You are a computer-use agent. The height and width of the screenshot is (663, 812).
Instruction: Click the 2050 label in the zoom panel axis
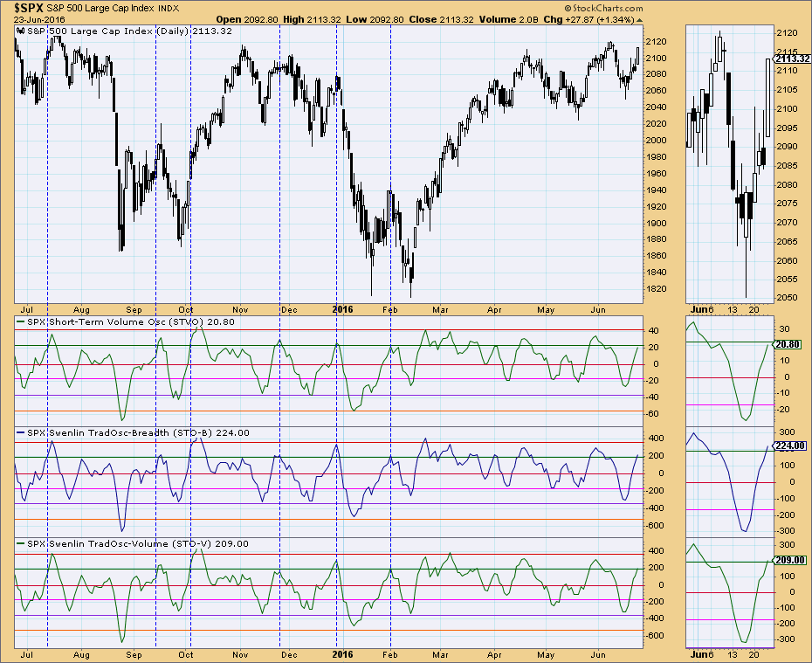[787, 297]
